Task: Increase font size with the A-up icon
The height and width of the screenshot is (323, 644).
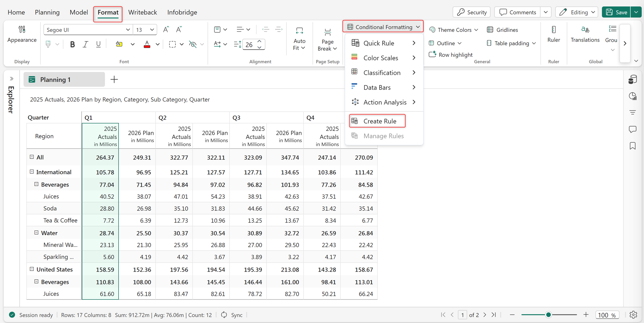Action: [x=166, y=30]
